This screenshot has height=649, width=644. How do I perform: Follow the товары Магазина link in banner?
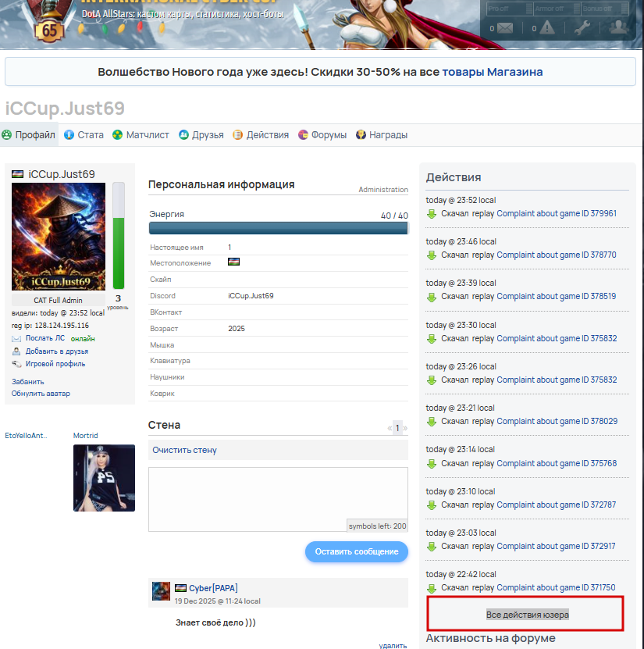pyautogui.click(x=493, y=72)
